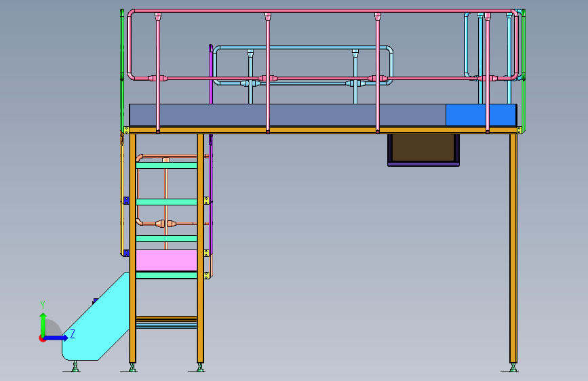Select the far right orange support leg
588x381 pixels.
pyautogui.click(x=513, y=248)
